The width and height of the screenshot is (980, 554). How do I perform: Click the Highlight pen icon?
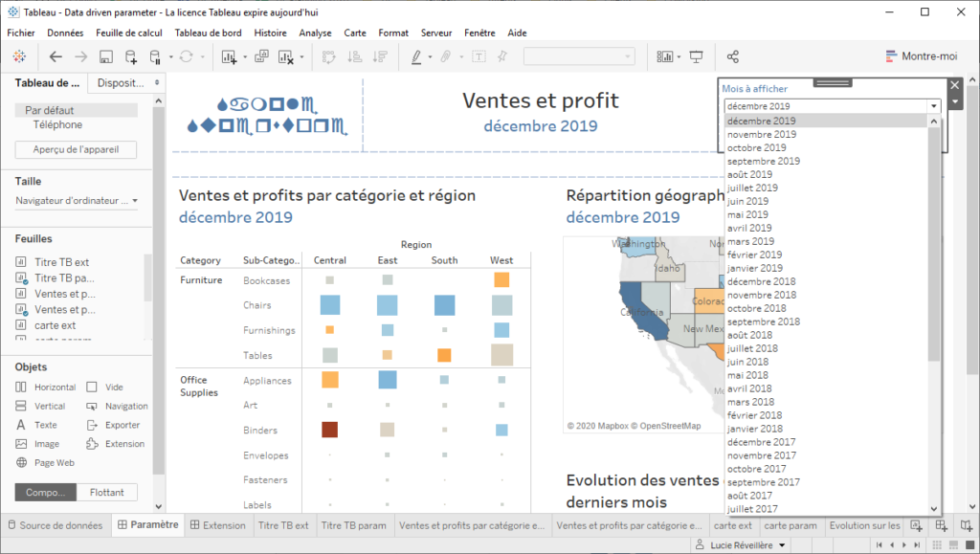point(416,56)
